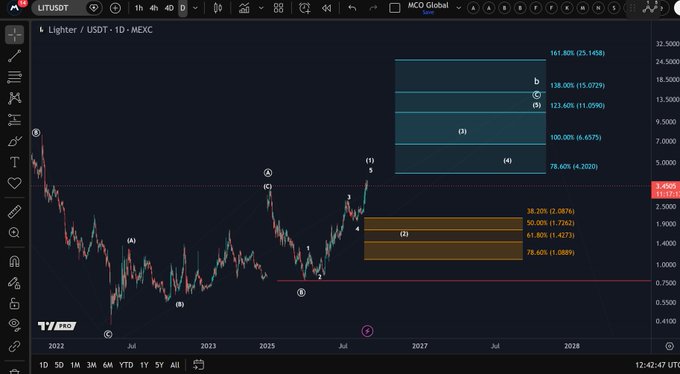Select the N favorite toolbar item
This screenshot has height=374, width=680.
(x=598, y=8)
